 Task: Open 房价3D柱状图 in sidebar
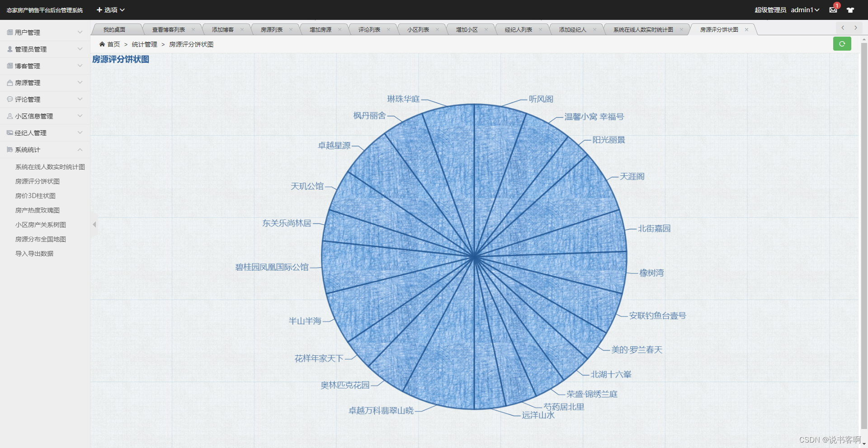tap(35, 196)
